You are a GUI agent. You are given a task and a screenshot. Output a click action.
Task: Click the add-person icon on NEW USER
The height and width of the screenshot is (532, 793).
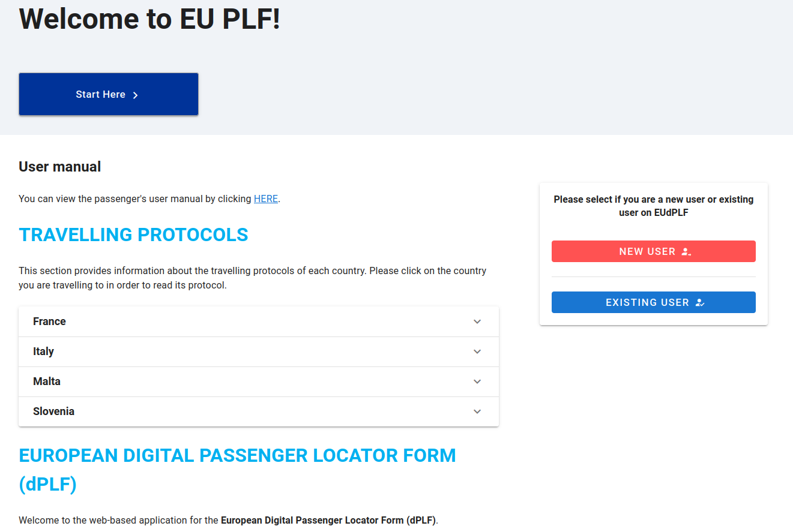click(687, 252)
